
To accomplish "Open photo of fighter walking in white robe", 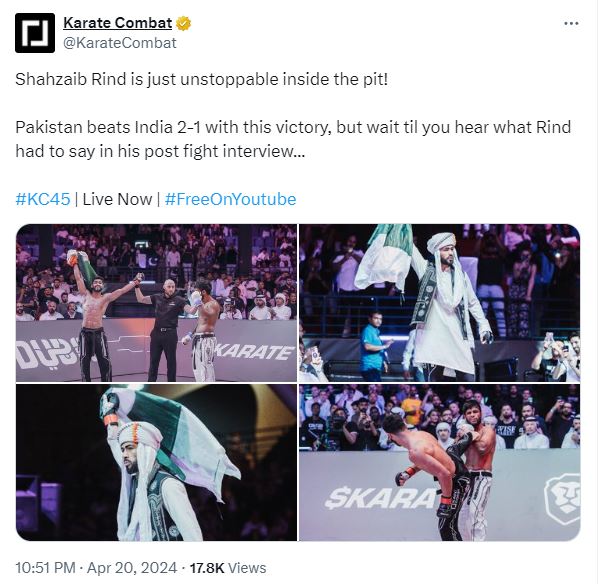I will coord(439,303).
